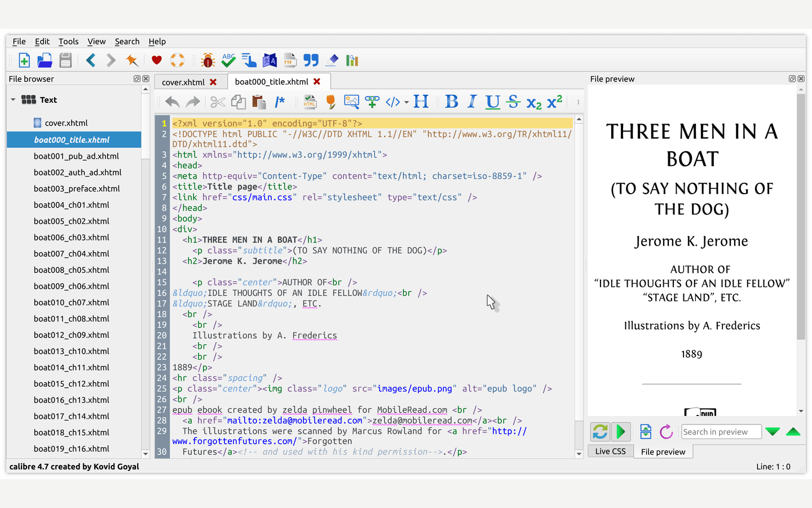Open the heading H tag menu
This screenshot has height=508, width=812.
coord(421,102)
